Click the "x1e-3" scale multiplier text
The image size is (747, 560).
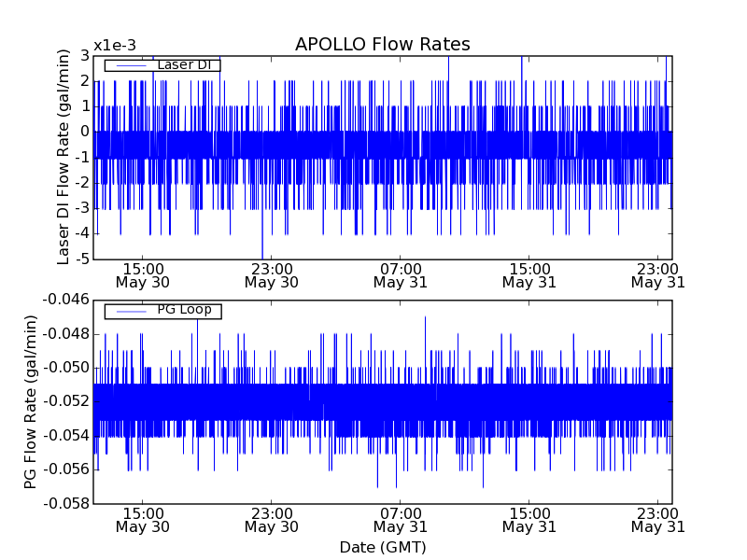(115, 46)
